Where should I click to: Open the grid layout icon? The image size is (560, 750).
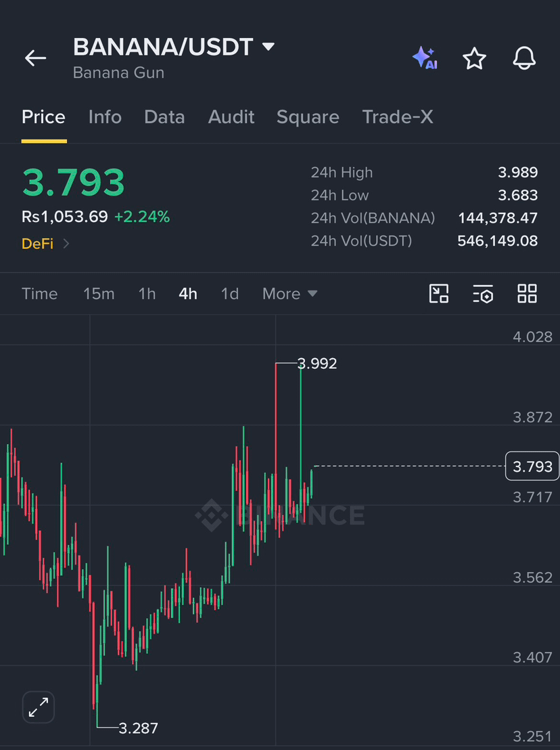[x=527, y=294]
